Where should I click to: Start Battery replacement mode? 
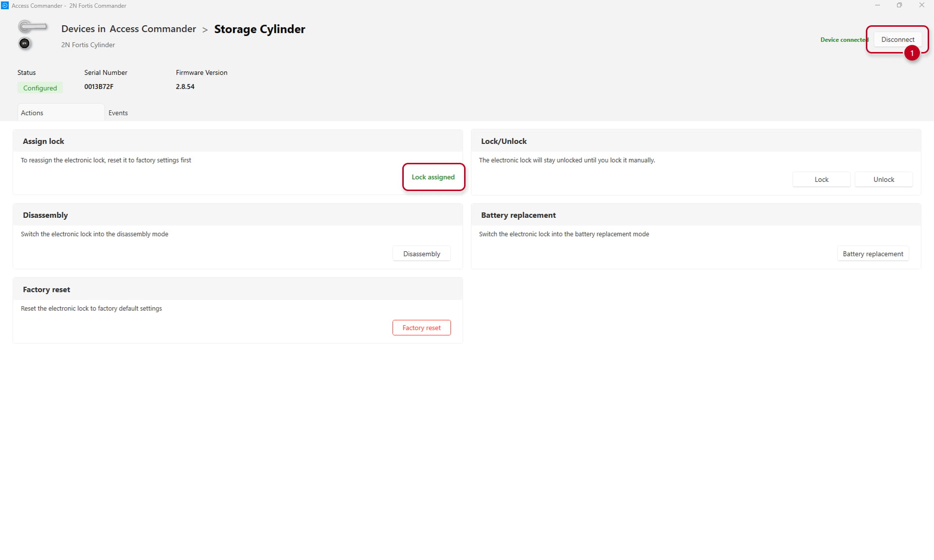tap(873, 254)
